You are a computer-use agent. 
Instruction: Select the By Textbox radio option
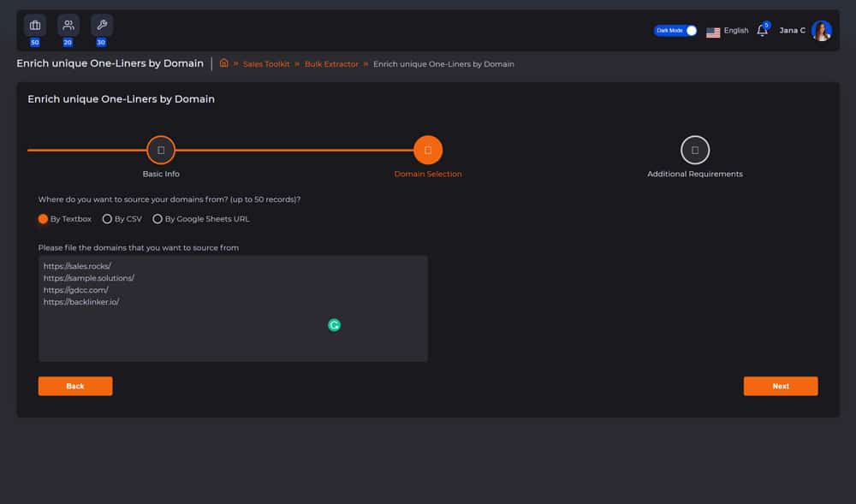44,219
